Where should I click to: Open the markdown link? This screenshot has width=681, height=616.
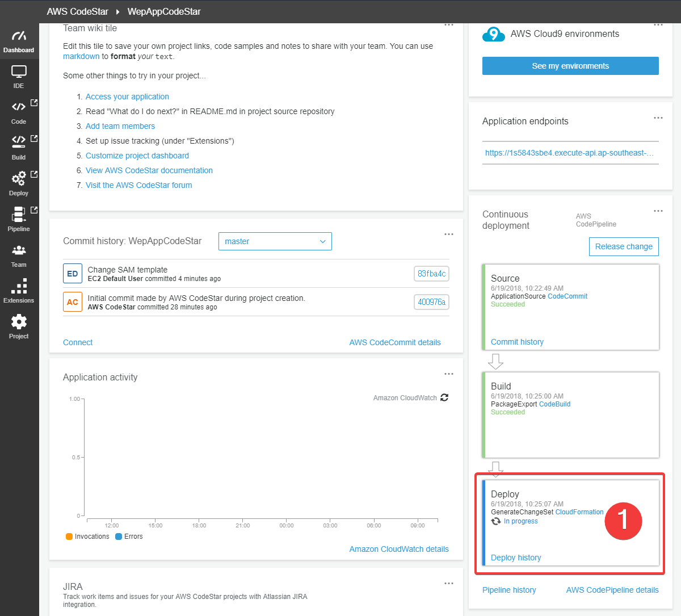click(x=81, y=56)
